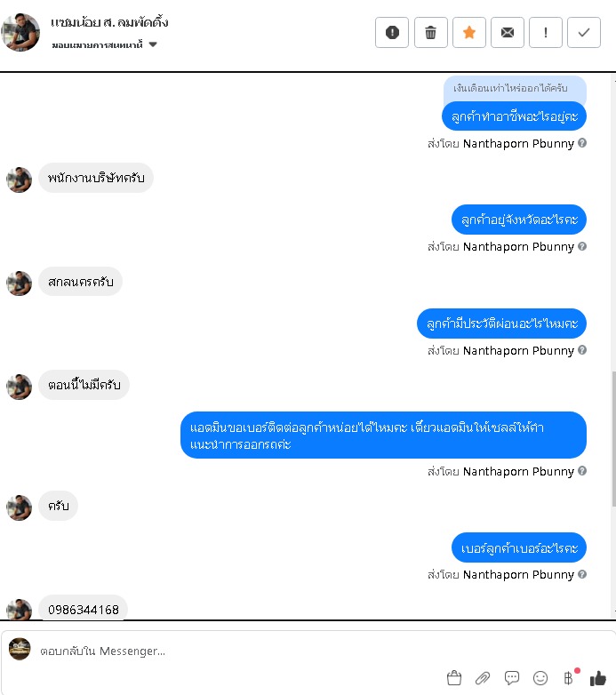Attach a file using paperclip icon

click(x=483, y=678)
